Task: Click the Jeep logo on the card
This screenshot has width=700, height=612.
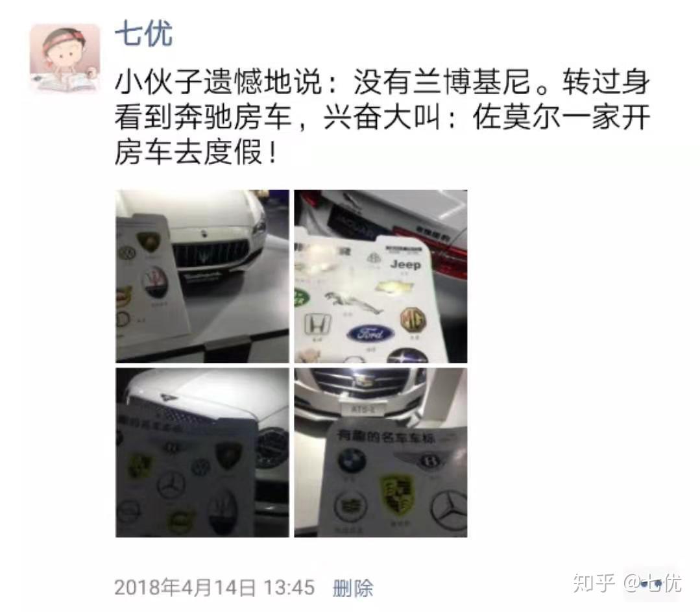Action: pos(405,264)
